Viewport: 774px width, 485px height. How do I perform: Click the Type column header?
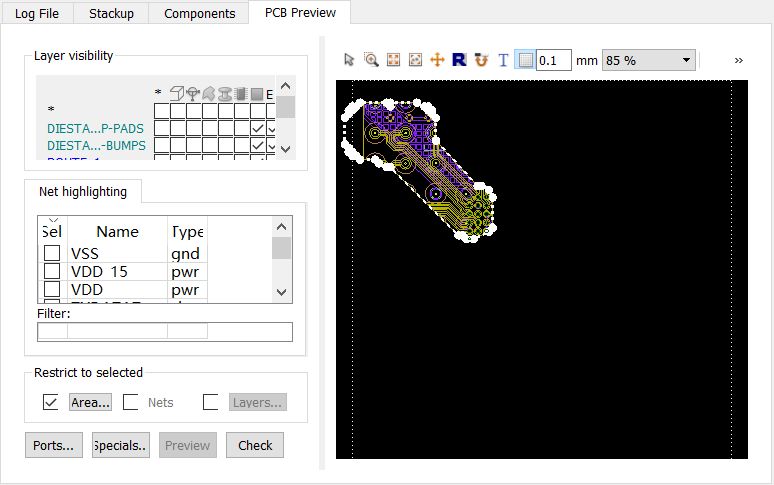188,231
